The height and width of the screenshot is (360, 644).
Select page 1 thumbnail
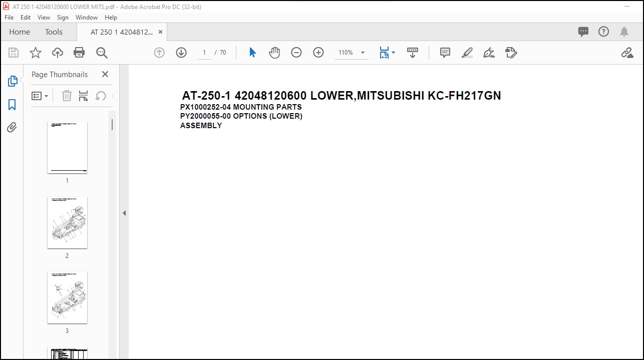click(67, 147)
